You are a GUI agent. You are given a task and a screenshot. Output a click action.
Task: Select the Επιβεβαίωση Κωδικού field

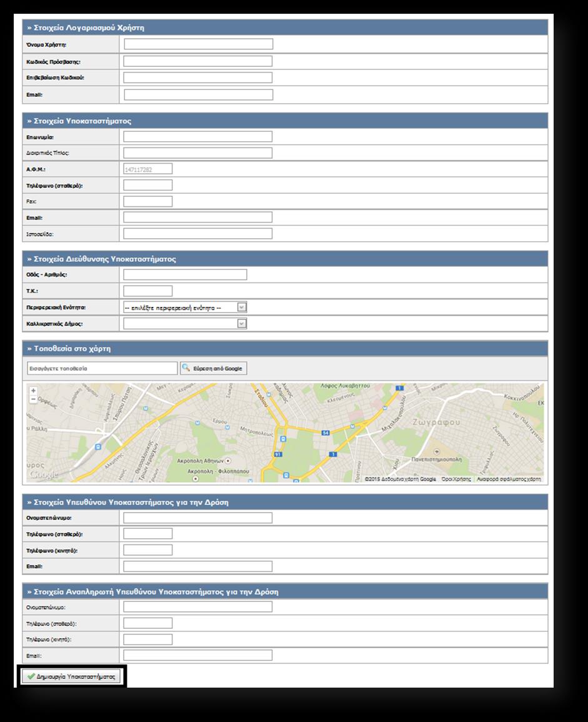[x=198, y=78]
